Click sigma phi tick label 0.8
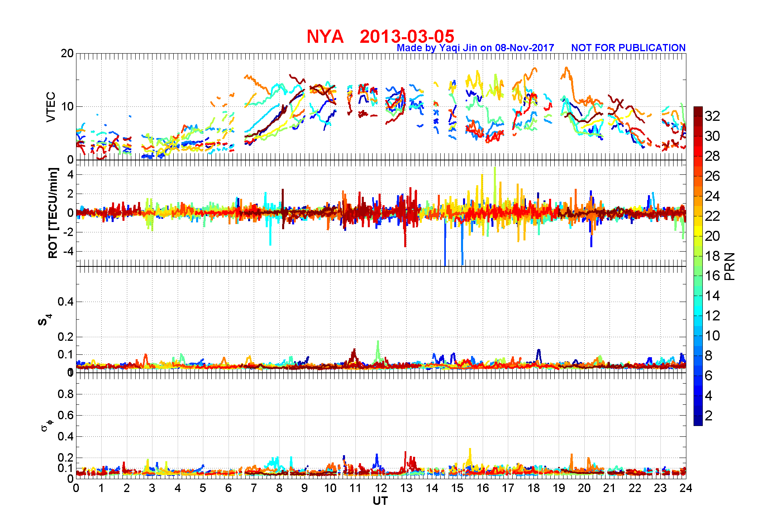Screen dimensions: 762x532 (x=66, y=394)
